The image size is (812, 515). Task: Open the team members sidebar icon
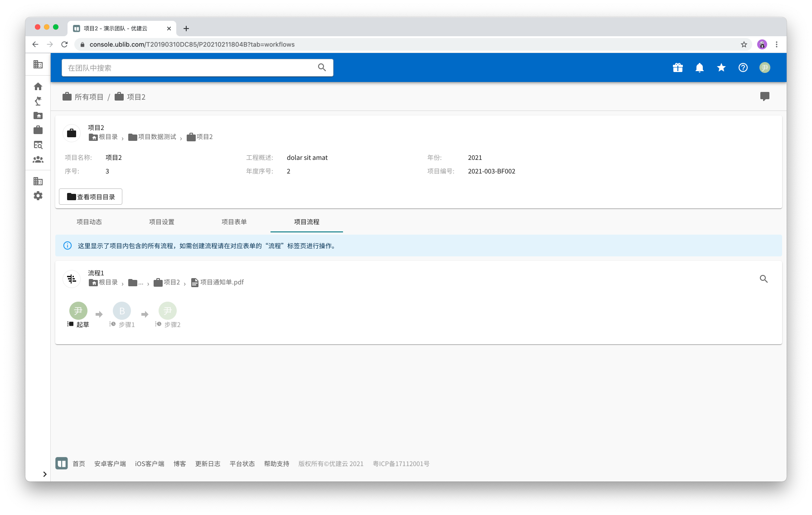point(38,160)
